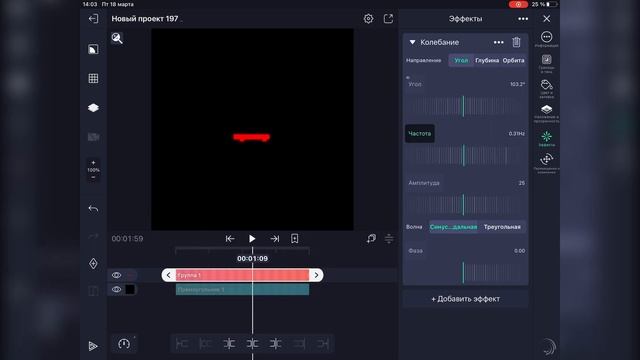Click the Частота label
The height and width of the screenshot is (360, 640).
pyautogui.click(x=420, y=133)
